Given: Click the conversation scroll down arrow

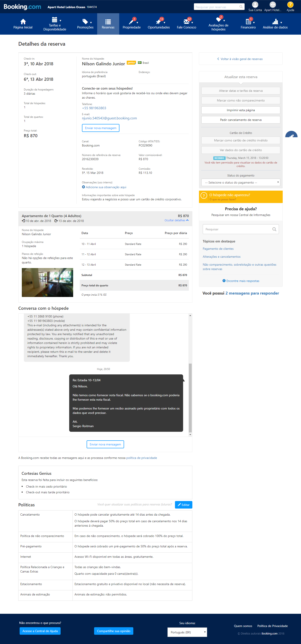Looking at the screenshot, I should 190,434.
